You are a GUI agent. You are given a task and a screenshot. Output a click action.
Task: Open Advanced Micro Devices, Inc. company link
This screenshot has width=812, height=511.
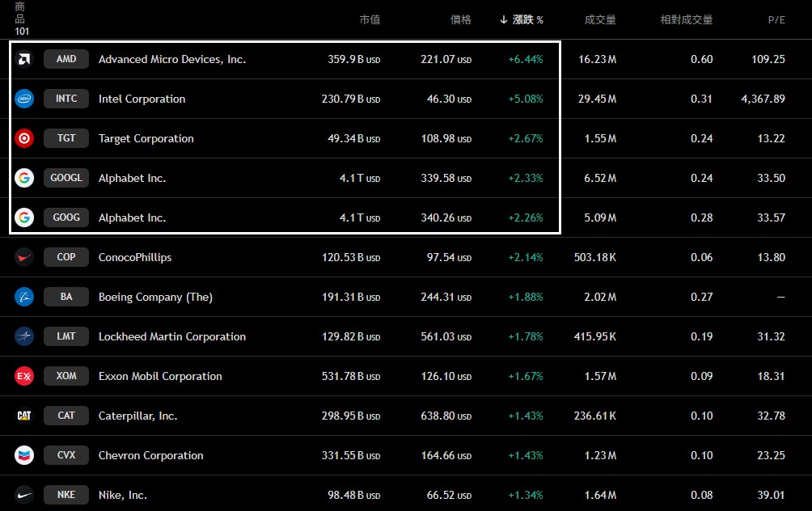(x=172, y=59)
